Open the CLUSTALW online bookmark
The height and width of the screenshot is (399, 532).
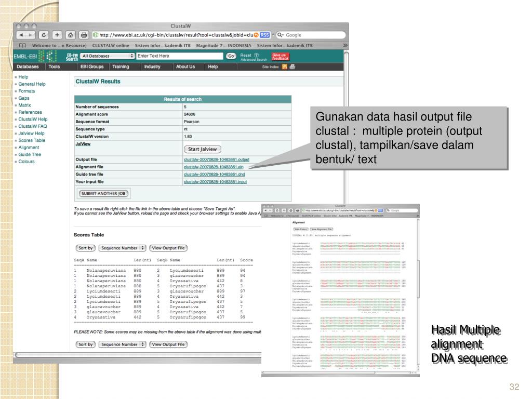click(x=111, y=46)
